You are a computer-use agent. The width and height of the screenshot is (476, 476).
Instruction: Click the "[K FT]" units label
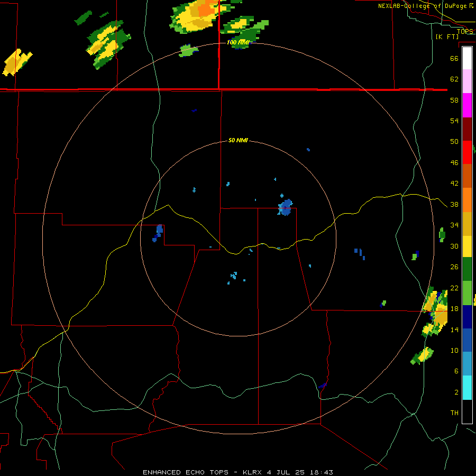447,37
